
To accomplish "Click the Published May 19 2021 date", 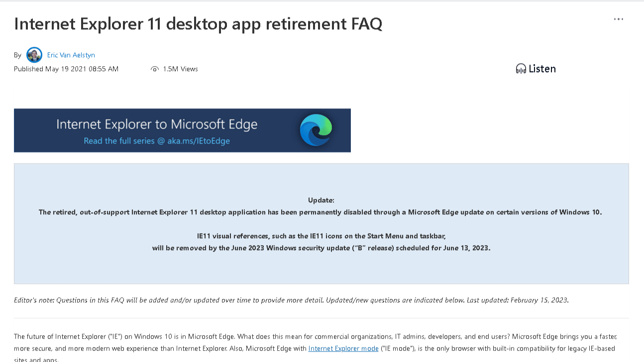I will pos(66,69).
